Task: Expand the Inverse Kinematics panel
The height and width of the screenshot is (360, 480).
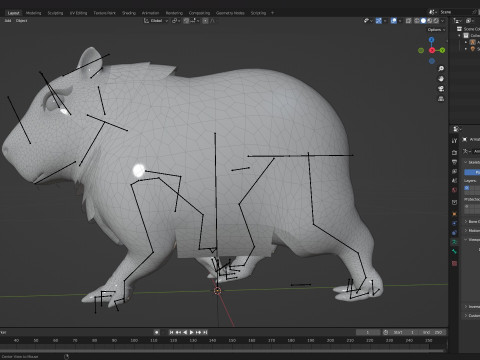Action: pos(466,307)
